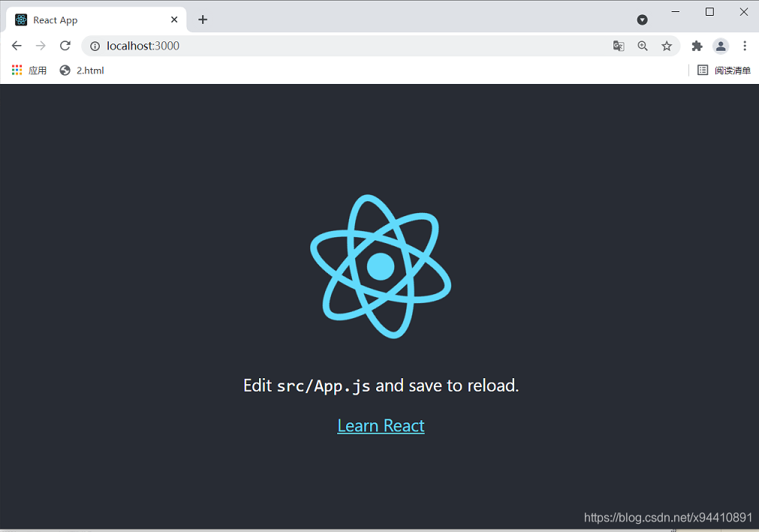Open the user profile avatar
Image resolution: width=759 pixels, height=532 pixels.
click(x=721, y=46)
